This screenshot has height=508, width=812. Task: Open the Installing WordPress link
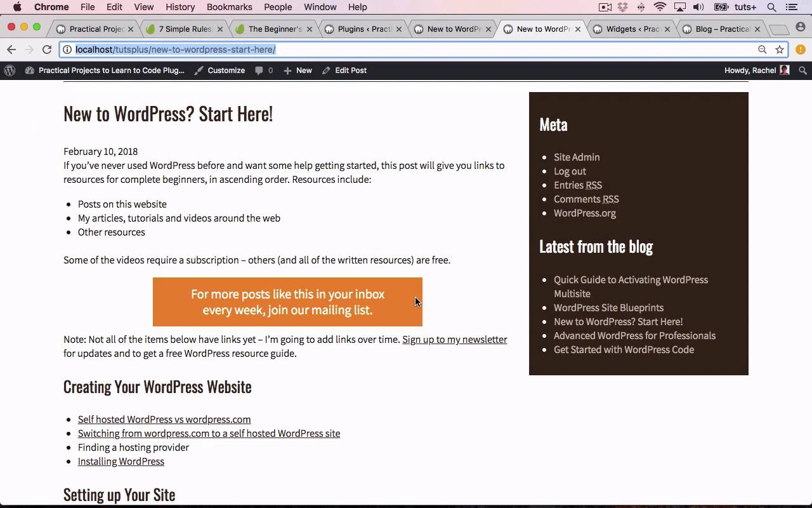pyautogui.click(x=121, y=461)
